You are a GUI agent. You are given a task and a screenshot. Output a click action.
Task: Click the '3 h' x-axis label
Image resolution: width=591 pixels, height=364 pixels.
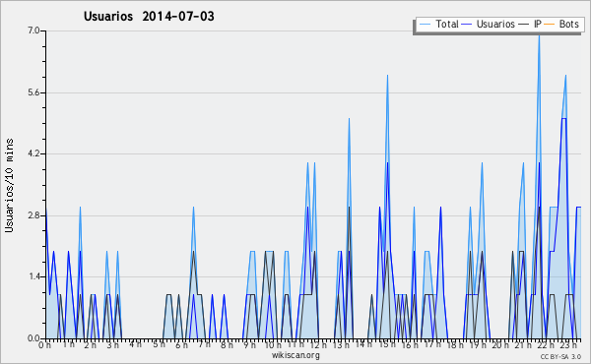112,345
